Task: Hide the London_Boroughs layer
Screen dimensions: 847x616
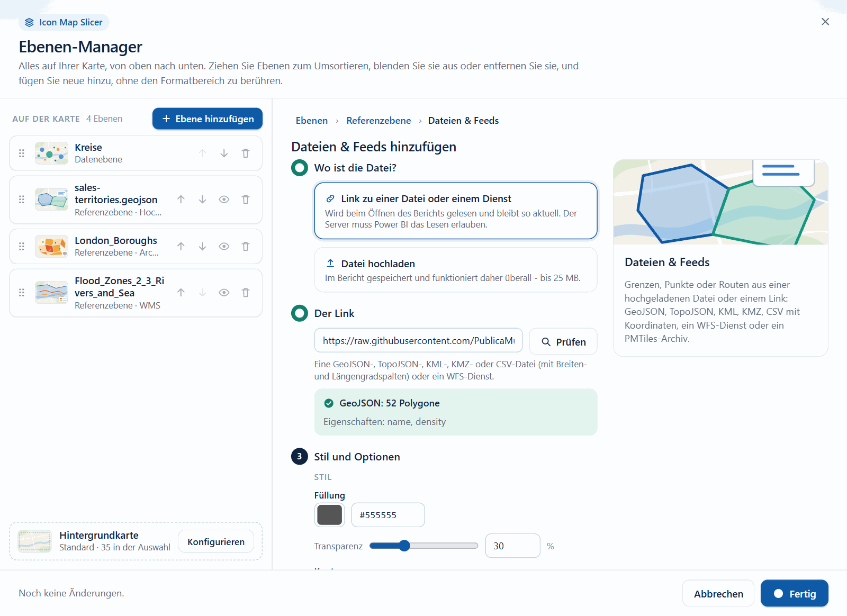Action: click(x=224, y=247)
